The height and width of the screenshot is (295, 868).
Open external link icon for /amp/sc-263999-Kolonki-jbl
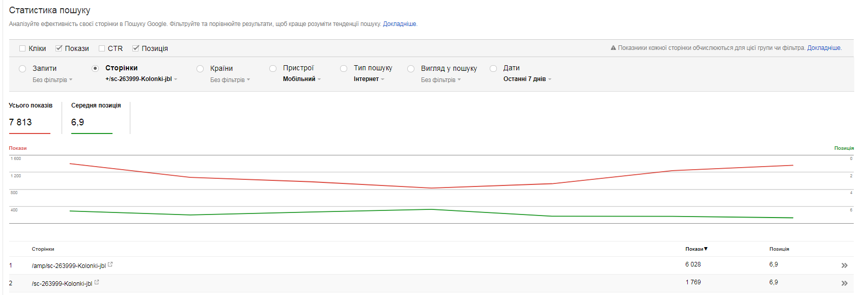[110, 264]
